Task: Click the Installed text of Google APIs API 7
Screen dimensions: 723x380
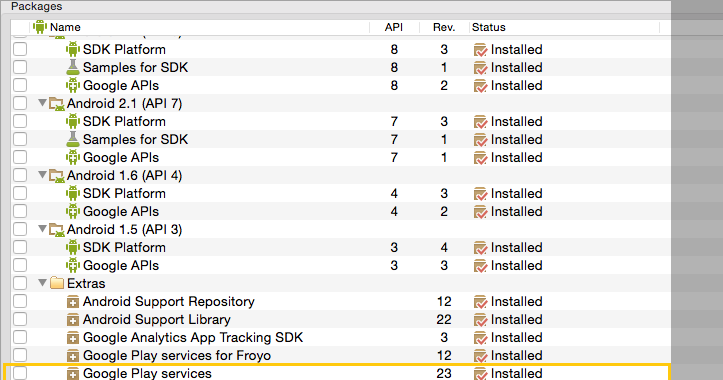Action: point(516,157)
